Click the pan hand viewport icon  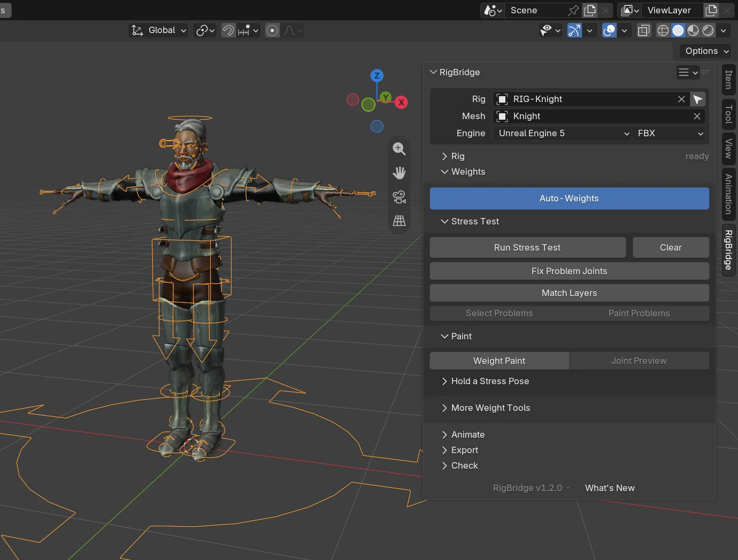tap(399, 173)
